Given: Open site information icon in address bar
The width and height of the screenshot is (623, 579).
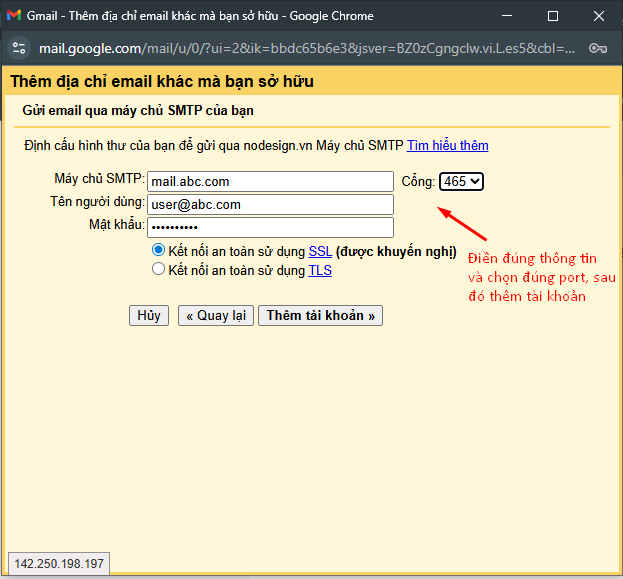Looking at the screenshot, I should 20,48.
